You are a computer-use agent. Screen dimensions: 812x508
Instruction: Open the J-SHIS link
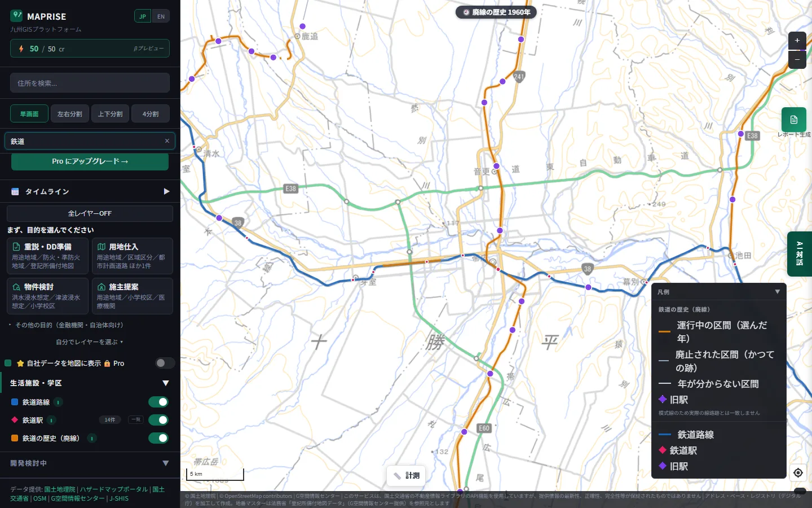[x=119, y=498]
